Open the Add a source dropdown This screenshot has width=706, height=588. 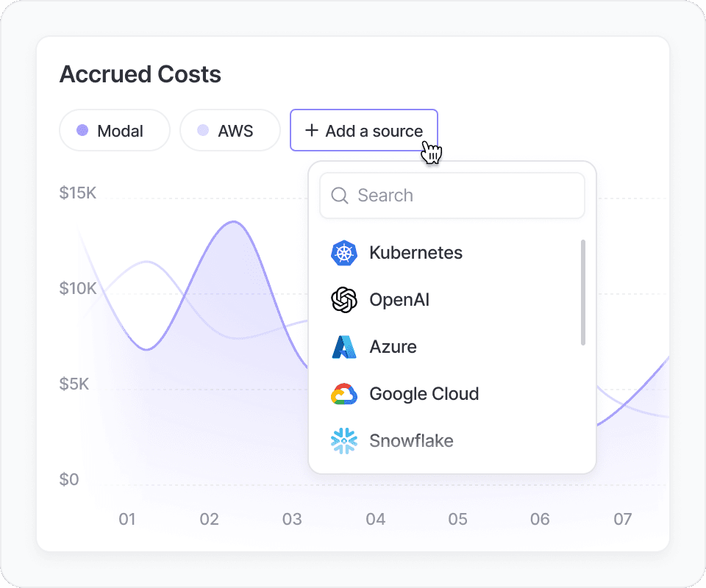coord(364,131)
